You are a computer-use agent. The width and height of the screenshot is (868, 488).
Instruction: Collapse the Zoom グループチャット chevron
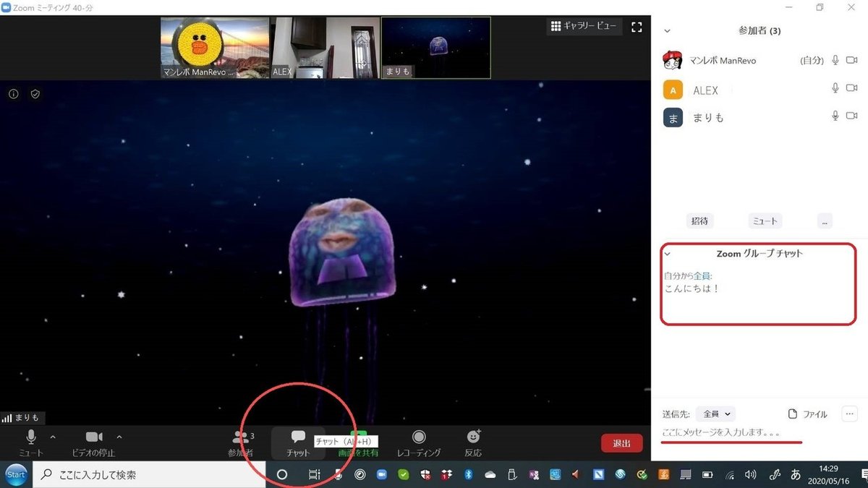coord(668,254)
